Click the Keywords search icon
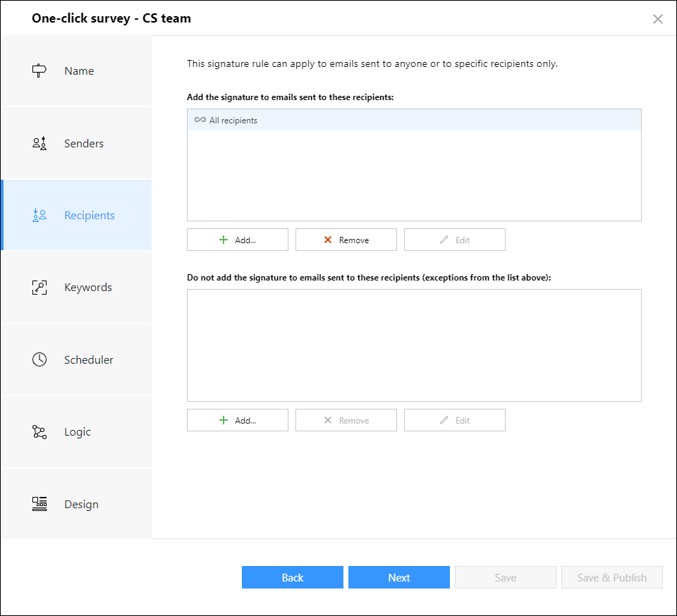 pyautogui.click(x=39, y=288)
